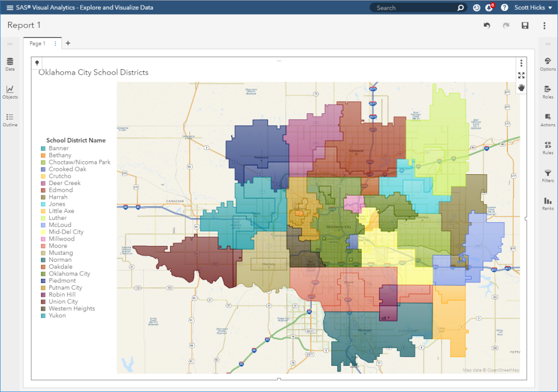Open the Objects pane
This screenshot has width=558, height=392.
pyautogui.click(x=10, y=92)
